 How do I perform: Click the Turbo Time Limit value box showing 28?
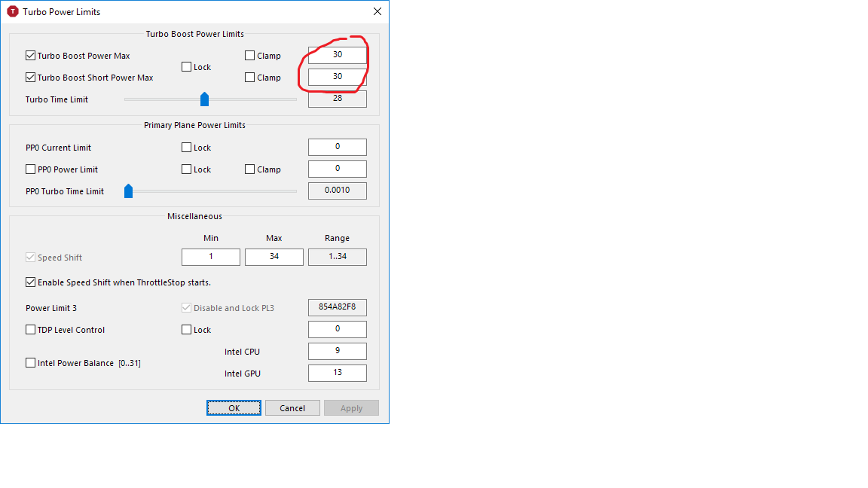coord(337,99)
